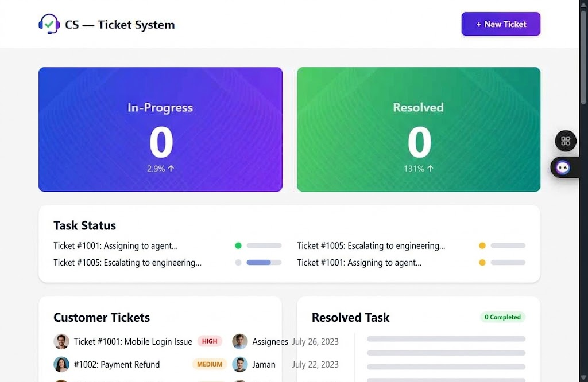Open the chatbot assistant floating icon

coord(563,167)
